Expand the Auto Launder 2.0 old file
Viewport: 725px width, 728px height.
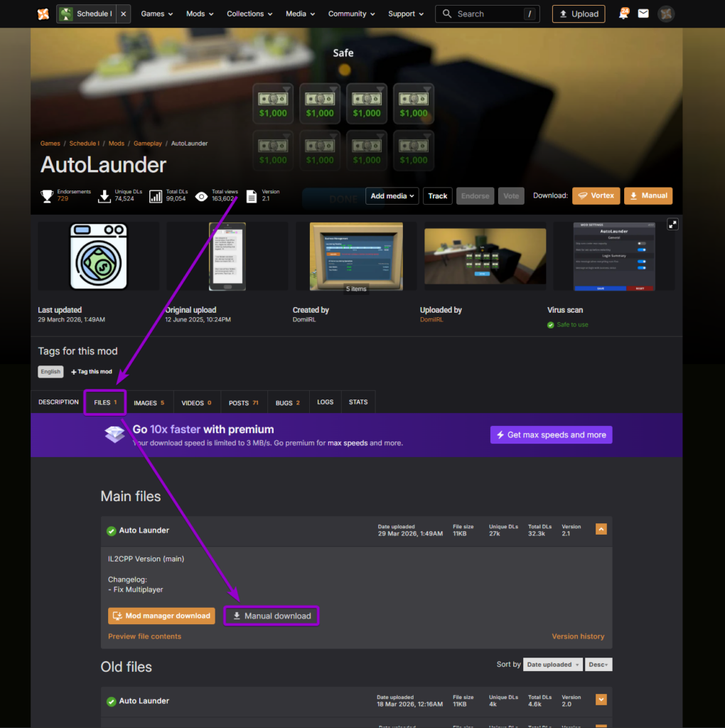[x=601, y=700]
